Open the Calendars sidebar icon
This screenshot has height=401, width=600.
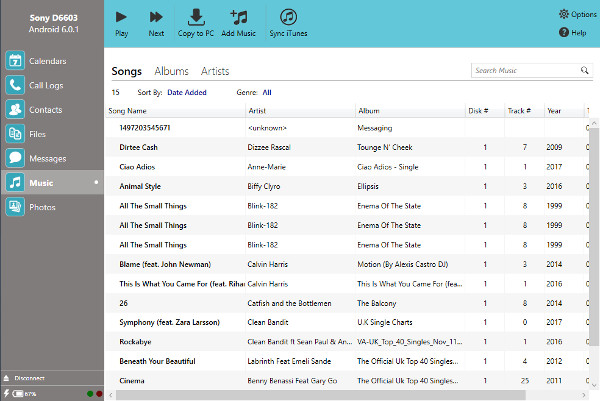[x=15, y=60]
